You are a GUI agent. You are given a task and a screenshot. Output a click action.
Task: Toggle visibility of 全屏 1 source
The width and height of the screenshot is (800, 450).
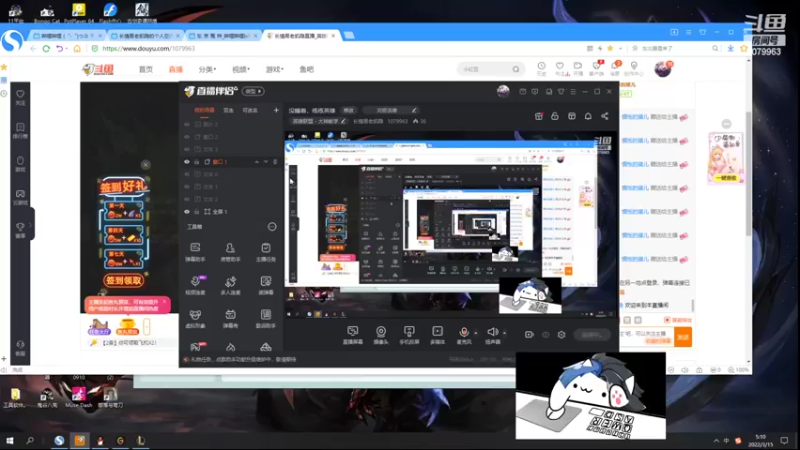pos(187,212)
